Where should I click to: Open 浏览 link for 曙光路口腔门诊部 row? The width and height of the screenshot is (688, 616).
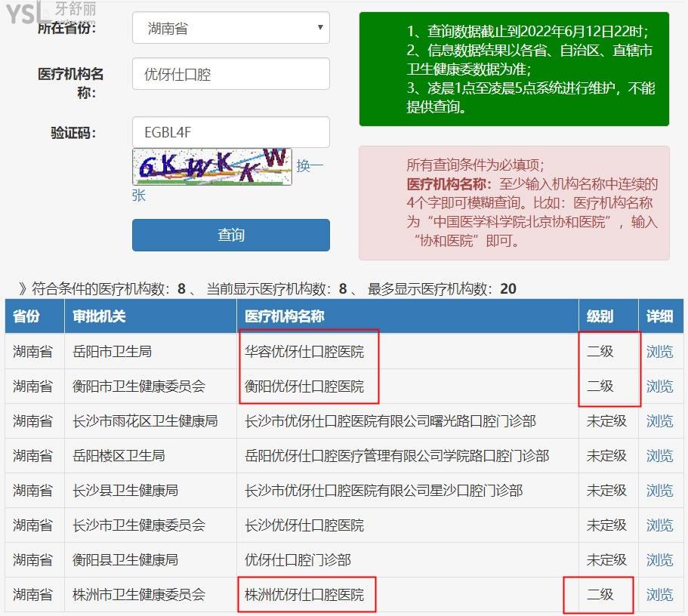[659, 420]
